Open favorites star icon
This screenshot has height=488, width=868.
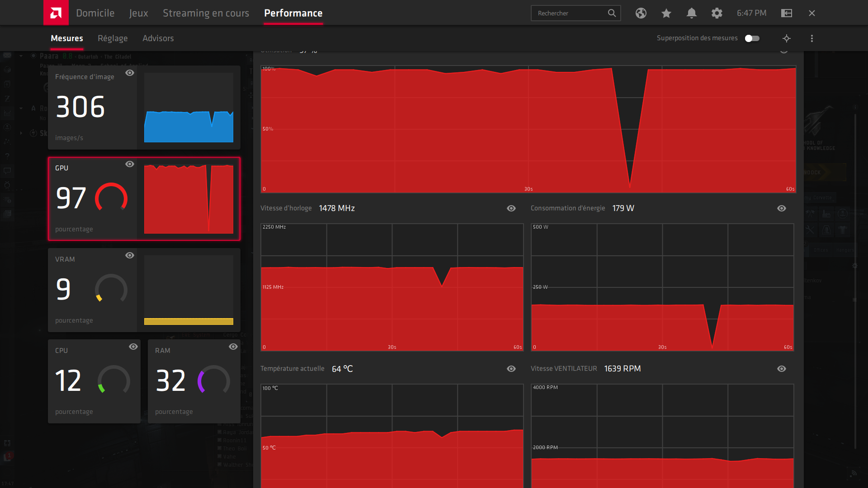[x=666, y=13]
